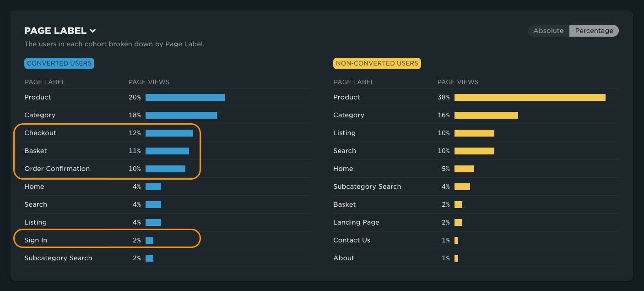Image resolution: width=644 pixels, height=291 pixels.
Task: Select the Product bar for converted users
Action: point(185,97)
